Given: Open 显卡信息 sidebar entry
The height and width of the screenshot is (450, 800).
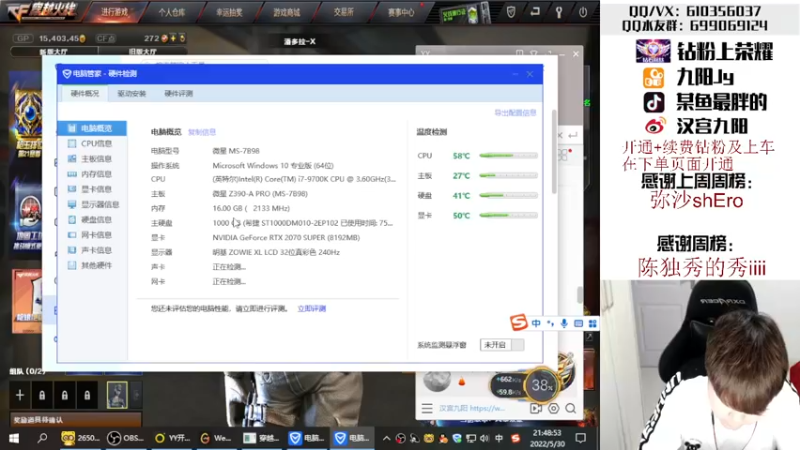Looking at the screenshot, I should (91, 189).
